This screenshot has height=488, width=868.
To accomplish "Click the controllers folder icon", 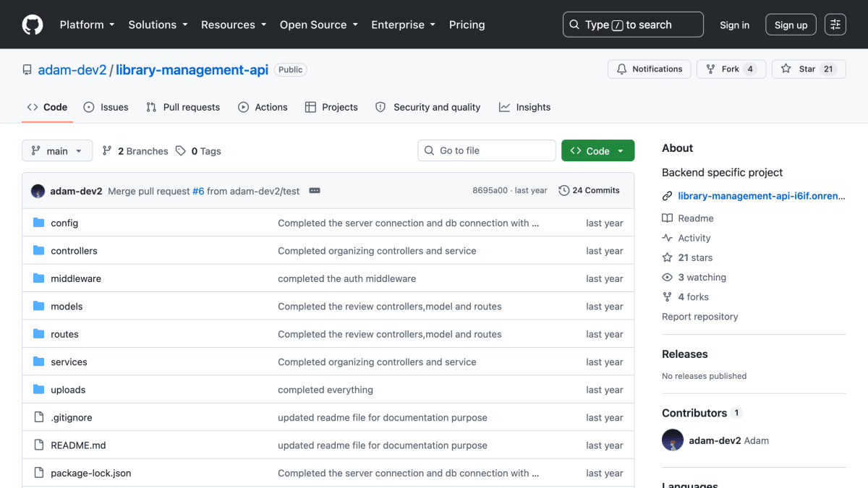I will click(38, 251).
